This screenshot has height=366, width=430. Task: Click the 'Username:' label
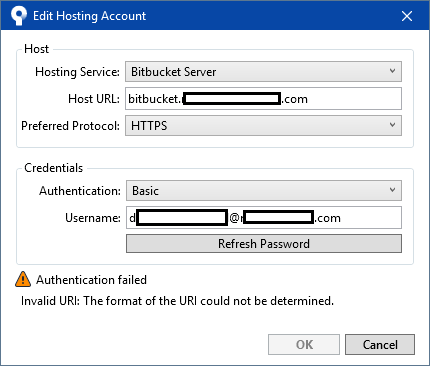pos(93,218)
